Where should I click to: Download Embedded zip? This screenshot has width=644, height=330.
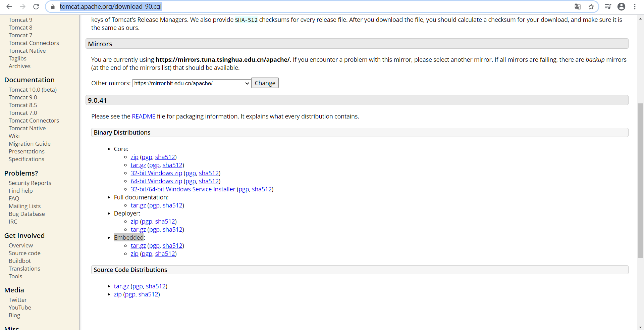pyautogui.click(x=135, y=254)
